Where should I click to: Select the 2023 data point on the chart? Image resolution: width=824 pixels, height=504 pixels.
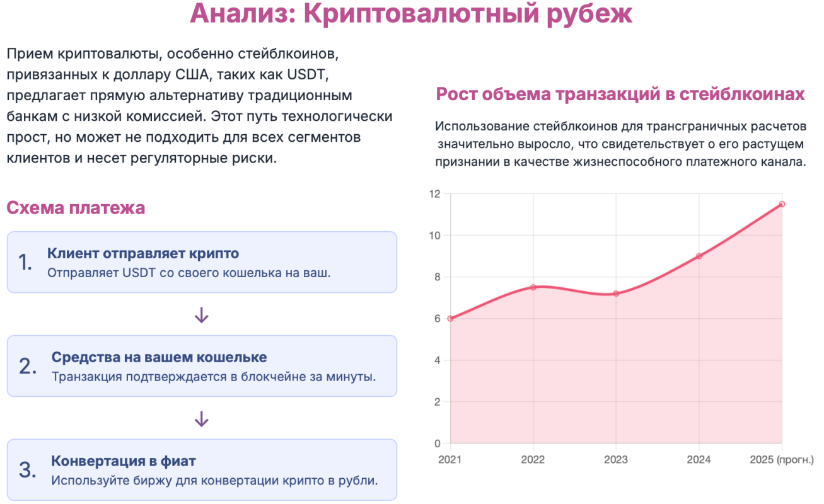[616, 294]
